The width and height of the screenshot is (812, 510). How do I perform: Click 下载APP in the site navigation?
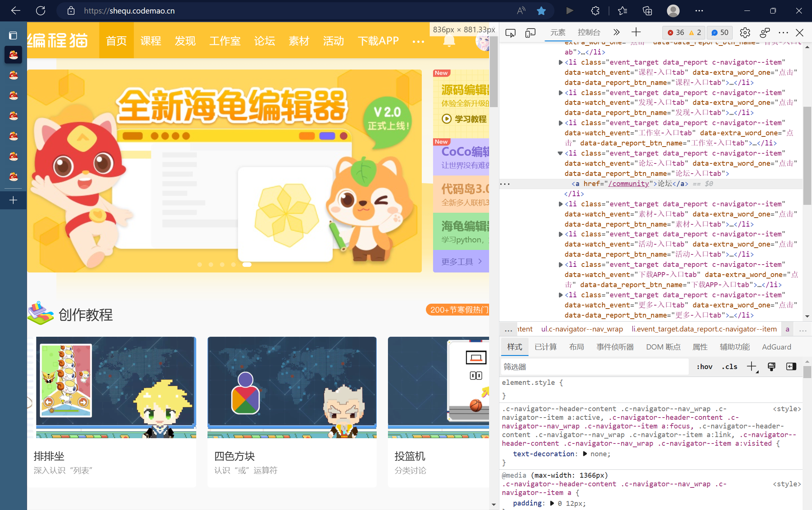pos(378,41)
